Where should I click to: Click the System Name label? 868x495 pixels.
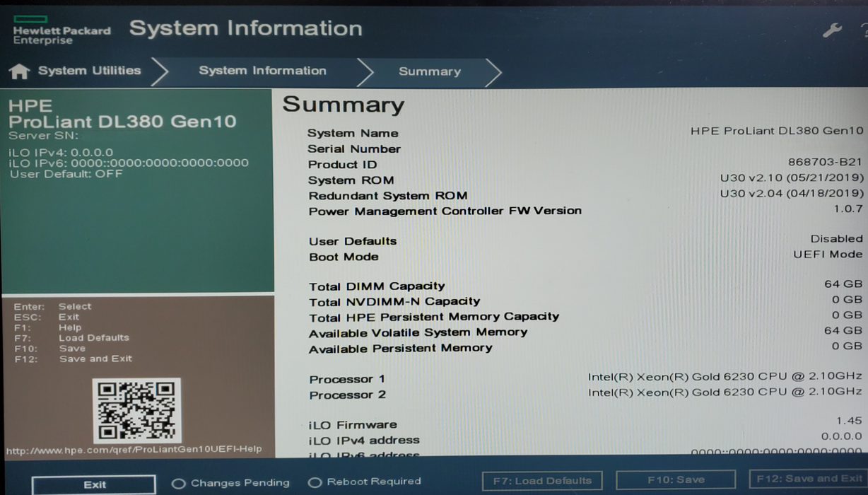pos(353,133)
